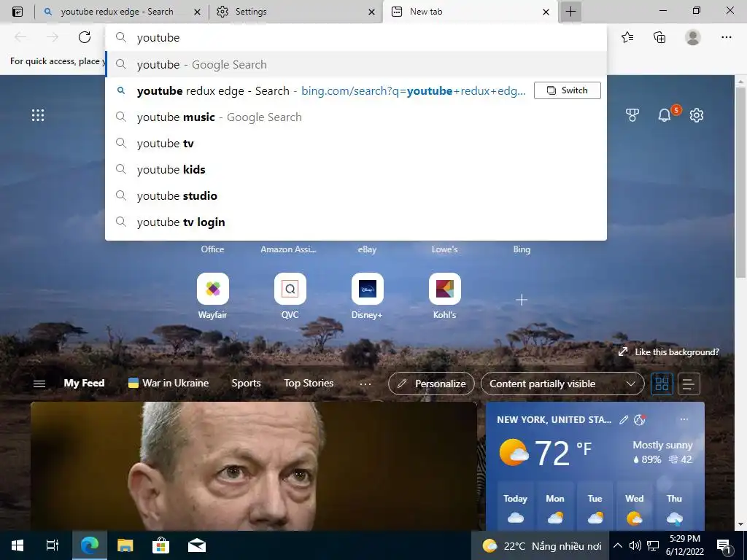Click Switch to tab button
This screenshot has width=747, height=560.
(x=568, y=90)
